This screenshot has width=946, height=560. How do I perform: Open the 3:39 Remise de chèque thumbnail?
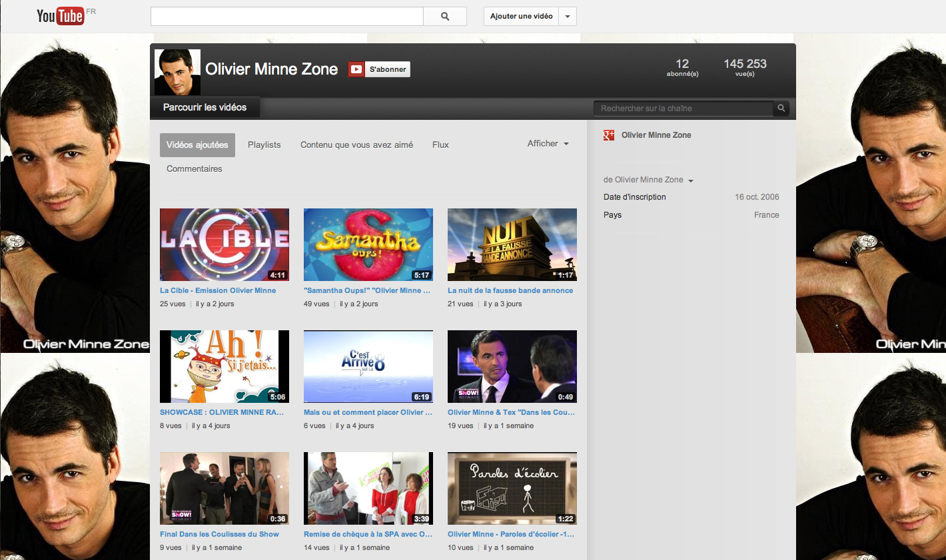point(368,488)
